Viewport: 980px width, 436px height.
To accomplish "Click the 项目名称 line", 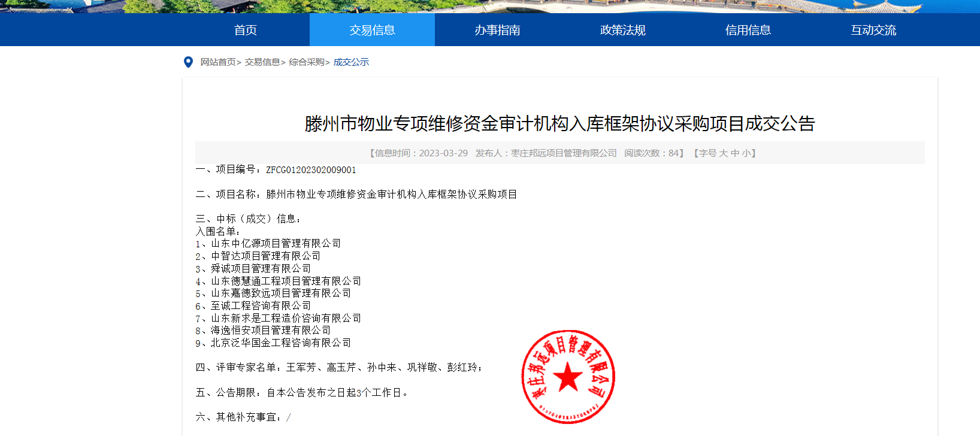I will pyautogui.click(x=356, y=195).
